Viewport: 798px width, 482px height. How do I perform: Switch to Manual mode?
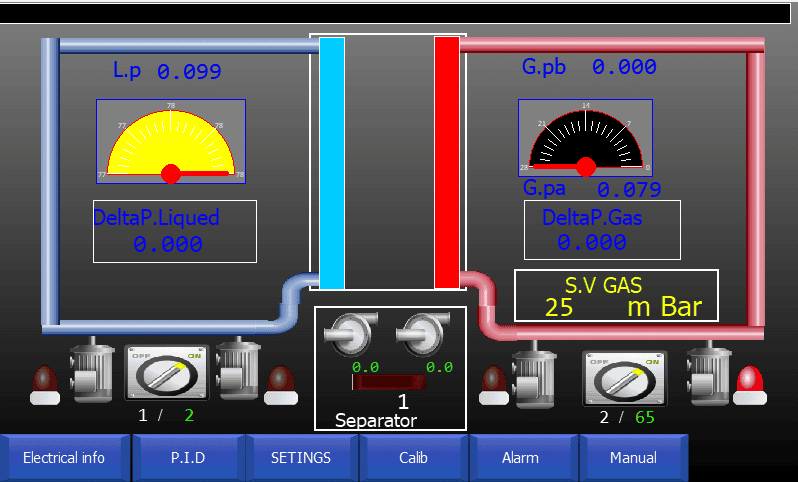coord(633,458)
